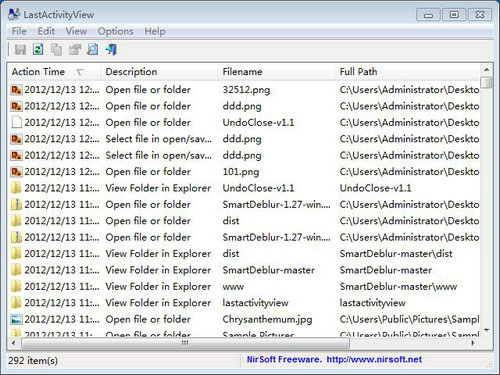Click the vertical scrollbar down arrow
The image size is (500, 375).
pyautogui.click(x=487, y=330)
